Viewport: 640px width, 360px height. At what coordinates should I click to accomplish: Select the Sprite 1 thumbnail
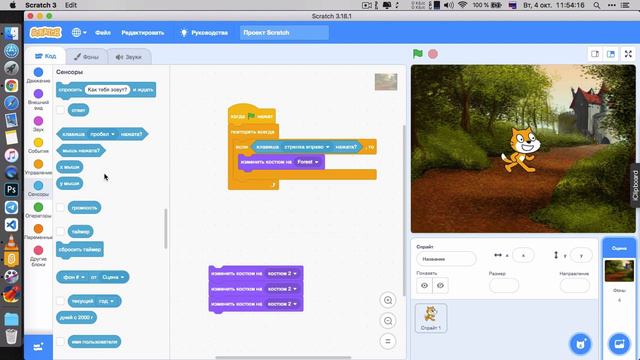click(431, 318)
